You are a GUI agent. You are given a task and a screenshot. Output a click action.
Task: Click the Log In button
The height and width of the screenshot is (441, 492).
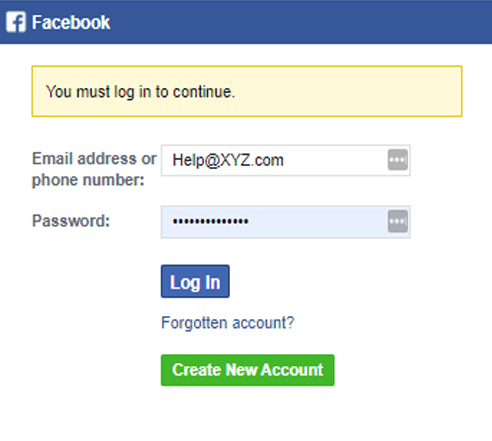pos(195,281)
